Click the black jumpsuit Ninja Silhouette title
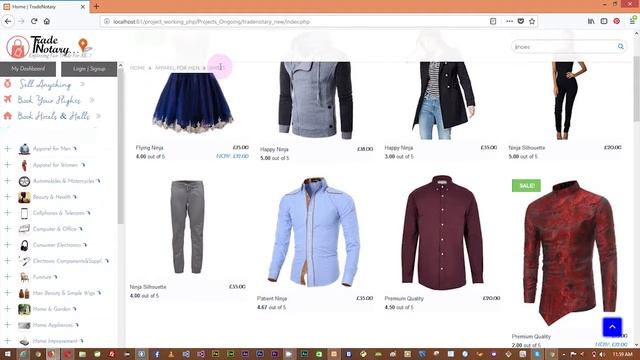640x360 pixels. coord(527,148)
